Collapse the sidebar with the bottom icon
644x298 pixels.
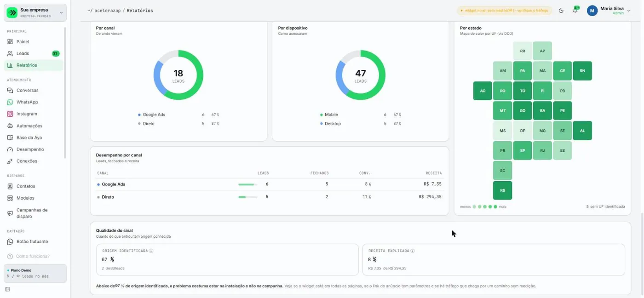click(x=8, y=289)
